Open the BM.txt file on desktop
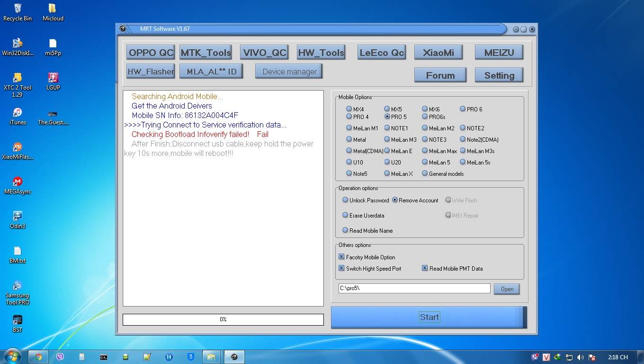This screenshot has height=364, width=644. (18, 255)
